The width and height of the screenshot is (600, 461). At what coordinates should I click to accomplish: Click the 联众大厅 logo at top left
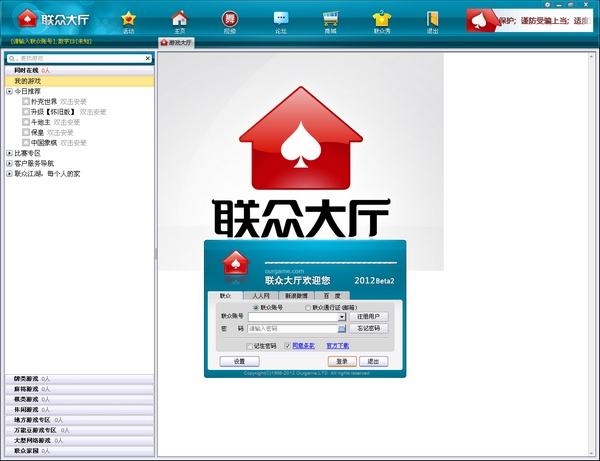point(53,19)
